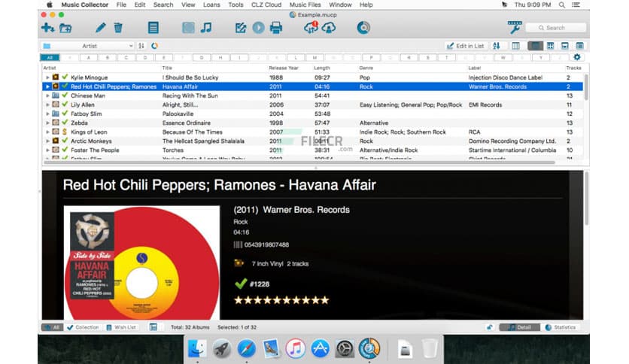Screen dimensions: 629x364
Task: Click the trash Remove Album icon
Action: pos(118,28)
